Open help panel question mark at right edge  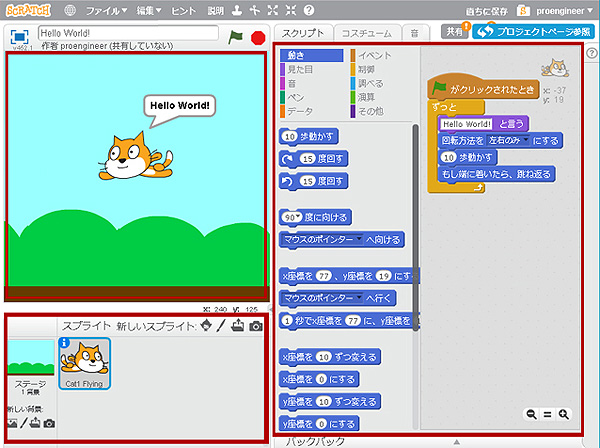click(592, 53)
